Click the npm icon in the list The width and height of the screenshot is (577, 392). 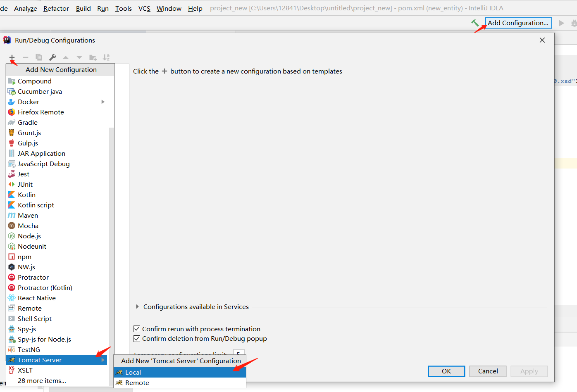[x=12, y=257]
